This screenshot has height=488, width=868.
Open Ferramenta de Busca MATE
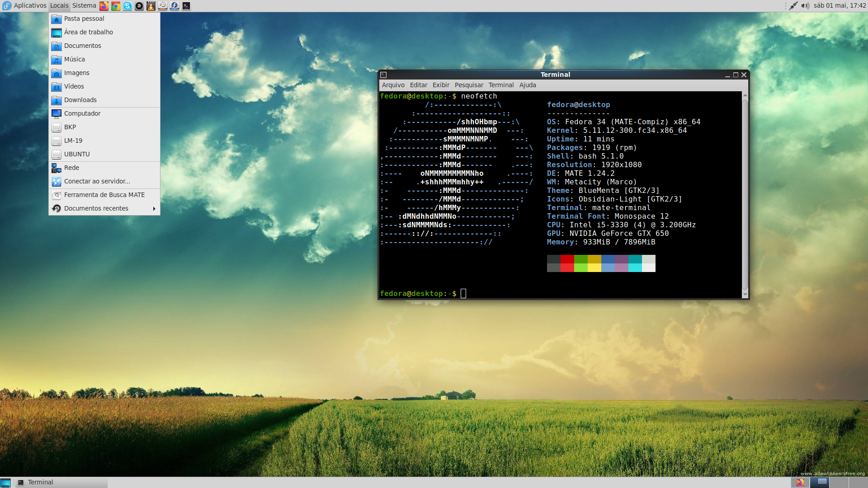[x=104, y=195]
